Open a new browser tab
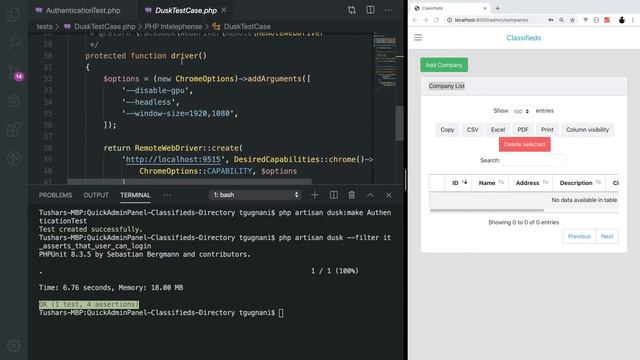 click(x=497, y=8)
